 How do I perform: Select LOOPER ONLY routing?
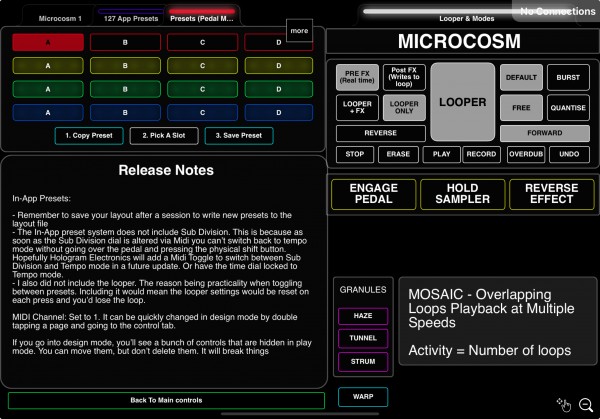pos(404,108)
